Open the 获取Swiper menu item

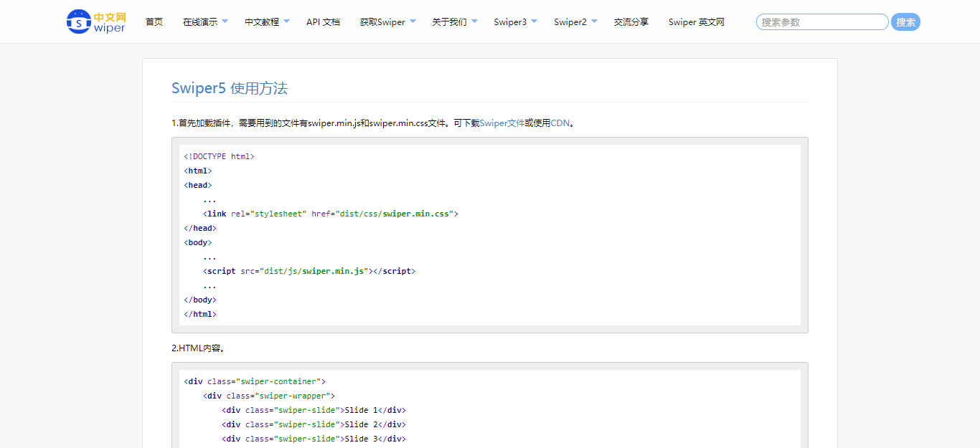[382, 22]
